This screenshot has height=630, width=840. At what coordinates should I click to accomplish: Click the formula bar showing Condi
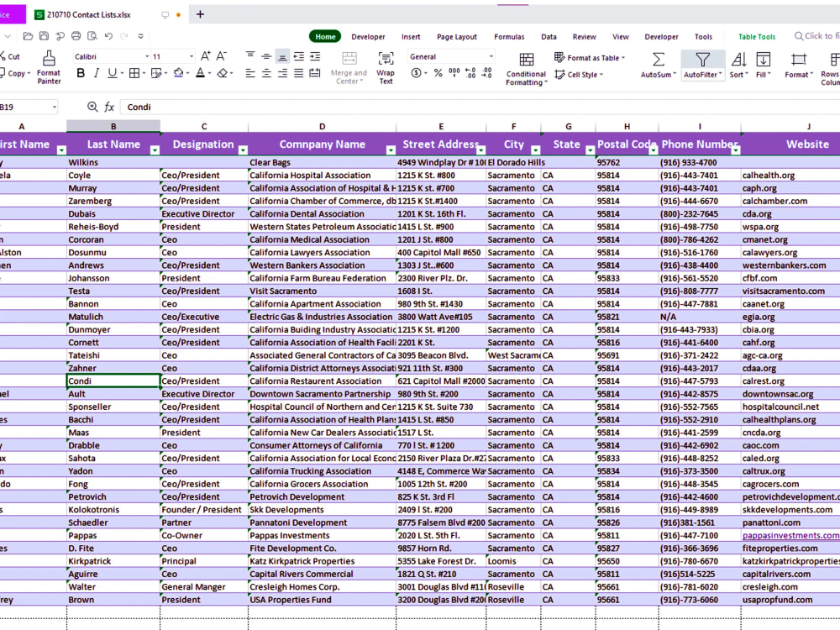480,107
